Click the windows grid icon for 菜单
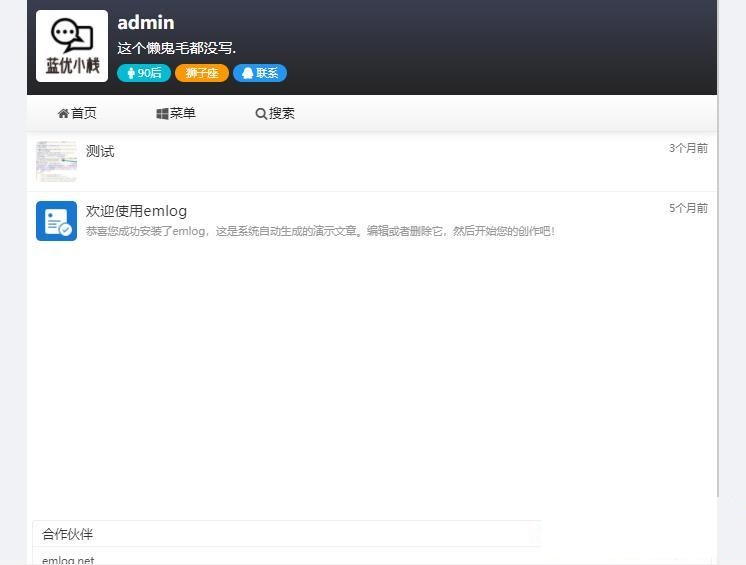Image resolution: width=746 pixels, height=565 pixels. (x=162, y=114)
